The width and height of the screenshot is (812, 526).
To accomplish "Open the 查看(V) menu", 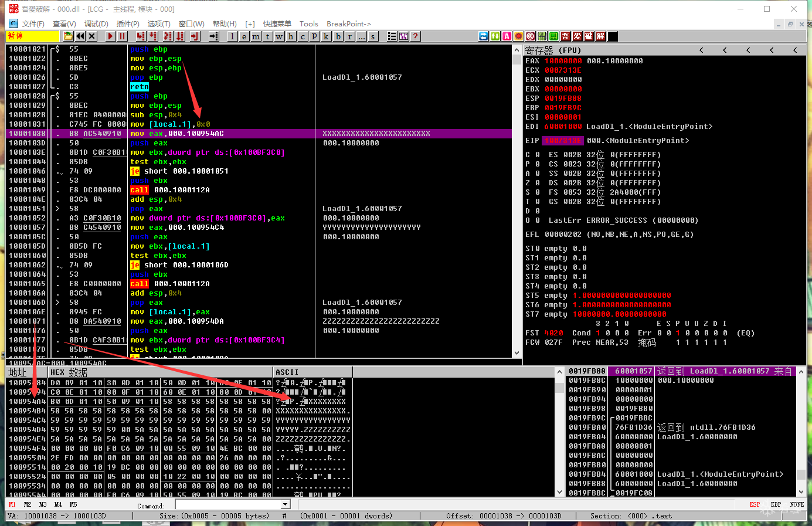I will click(64, 24).
